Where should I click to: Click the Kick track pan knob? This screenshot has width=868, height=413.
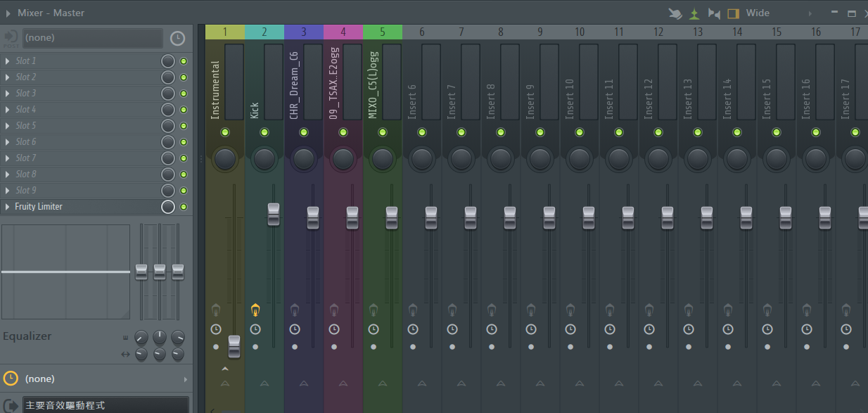[264, 159]
